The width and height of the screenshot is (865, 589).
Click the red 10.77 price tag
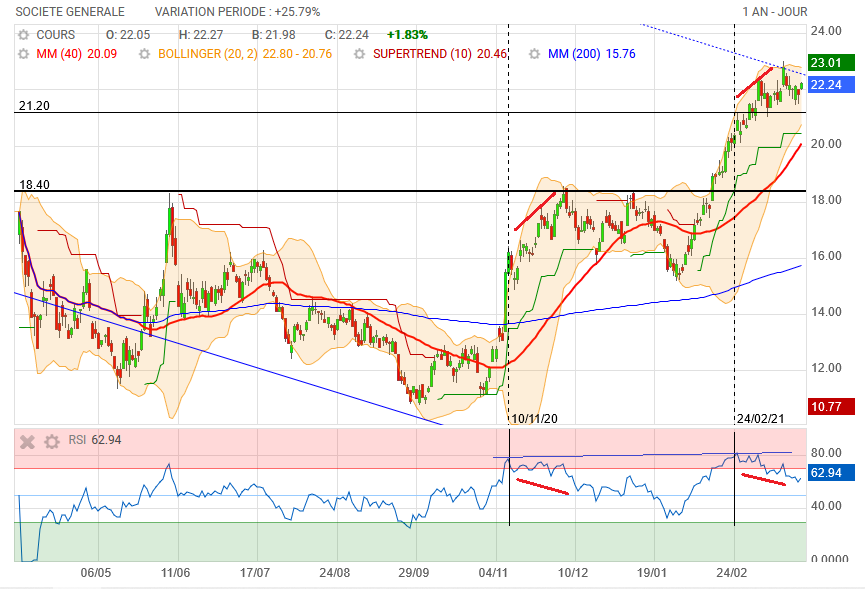point(831,407)
